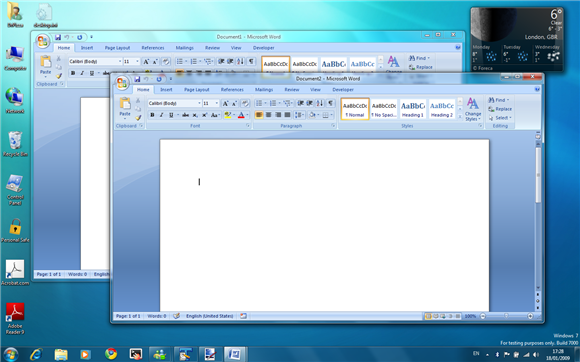Open Insert tab in Document2
Viewport: 580px width, 362px height.
(x=166, y=89)
